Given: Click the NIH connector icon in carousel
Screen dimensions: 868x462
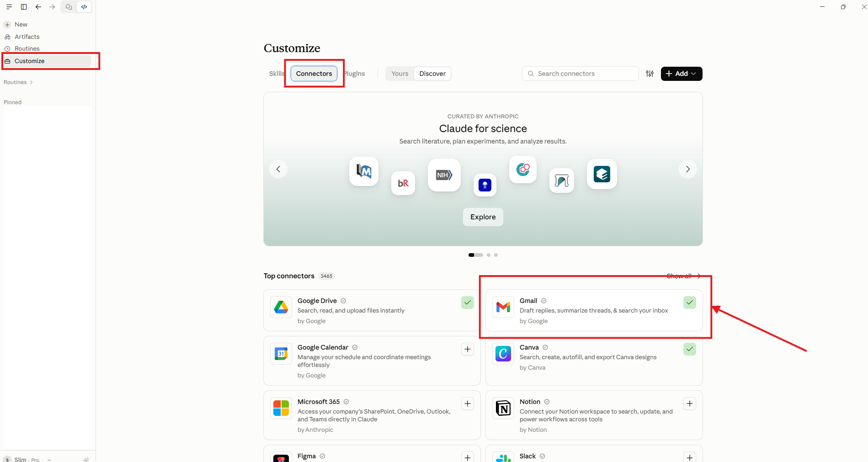Looking at the screenshot, I should click(444, 175).
